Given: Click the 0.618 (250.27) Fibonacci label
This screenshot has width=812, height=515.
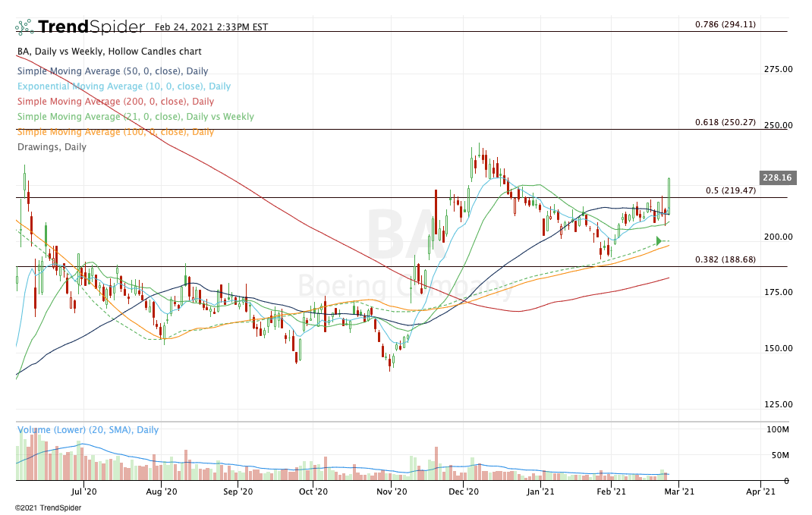Looking at the screenshot, I should tap(725, 122).
